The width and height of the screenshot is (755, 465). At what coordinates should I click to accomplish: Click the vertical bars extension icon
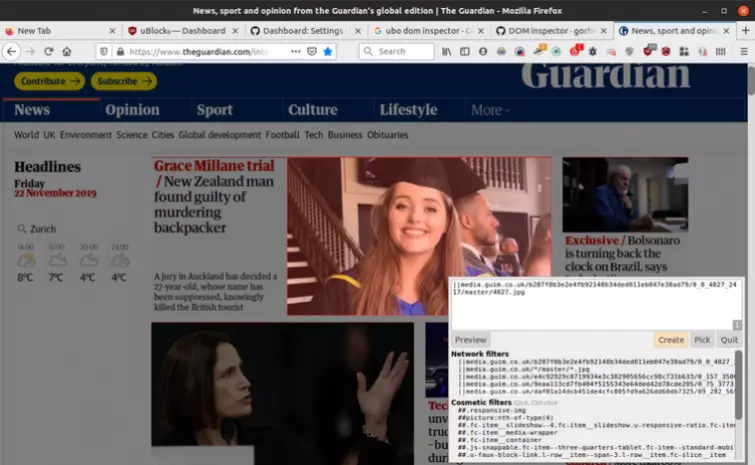721,52
